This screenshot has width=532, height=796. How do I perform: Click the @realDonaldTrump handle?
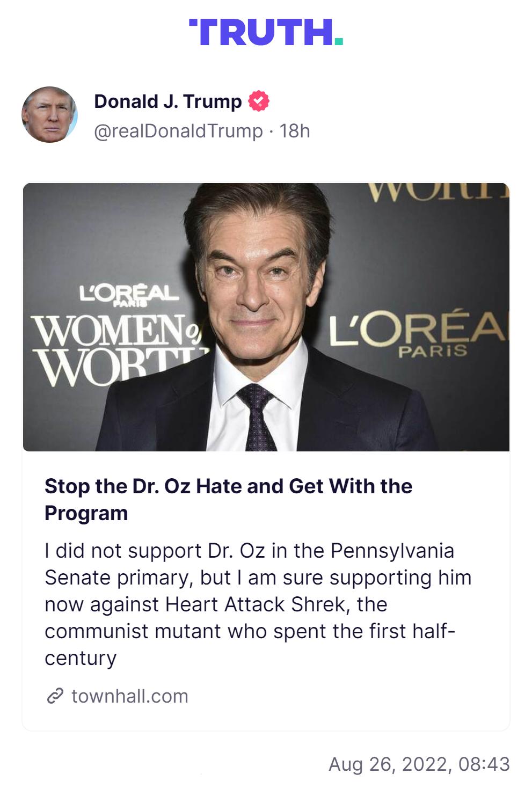click(x=178, y=131)
